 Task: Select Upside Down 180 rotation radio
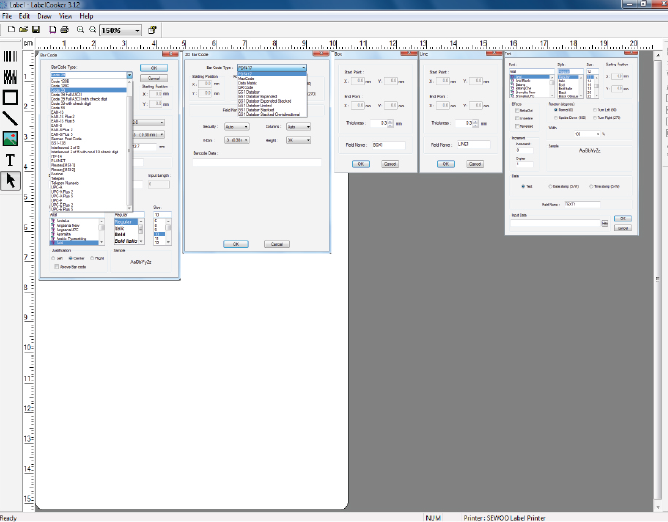556,118
